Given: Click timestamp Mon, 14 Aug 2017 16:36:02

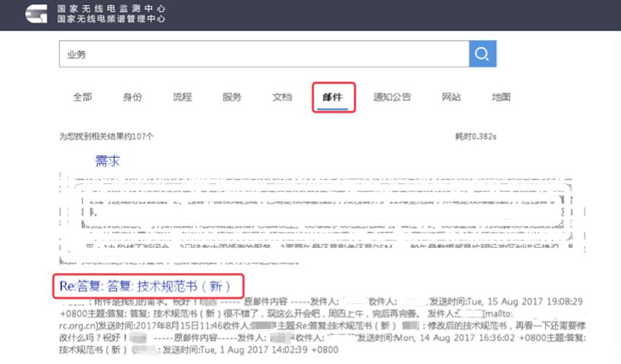Looking at the screenshot, I should coord(456,338).
